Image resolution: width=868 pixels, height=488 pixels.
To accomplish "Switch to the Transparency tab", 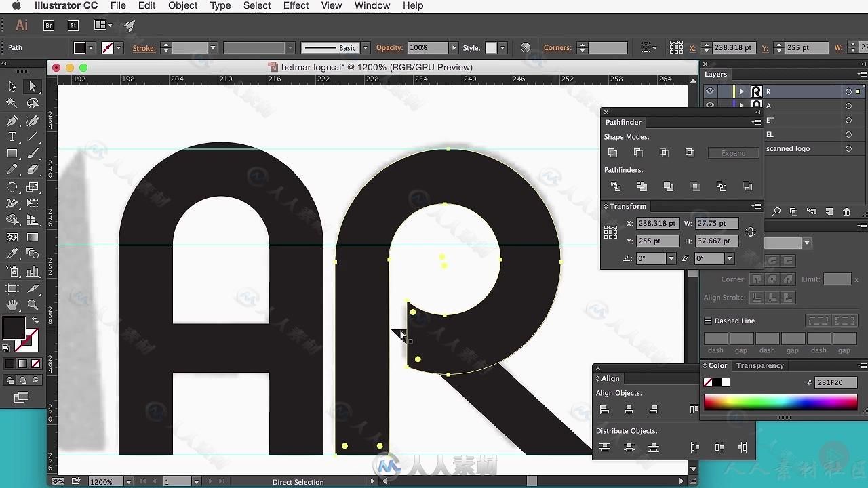I will 760,365.
